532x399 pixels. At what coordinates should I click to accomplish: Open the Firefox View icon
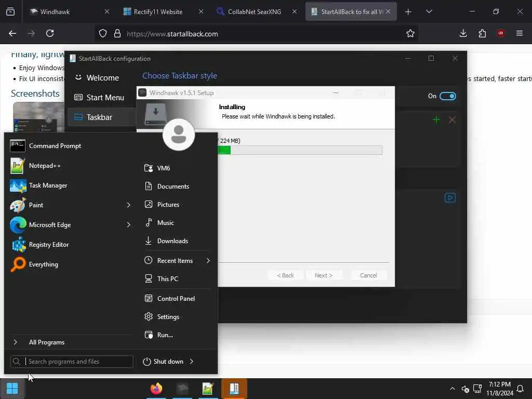(10, 12)
